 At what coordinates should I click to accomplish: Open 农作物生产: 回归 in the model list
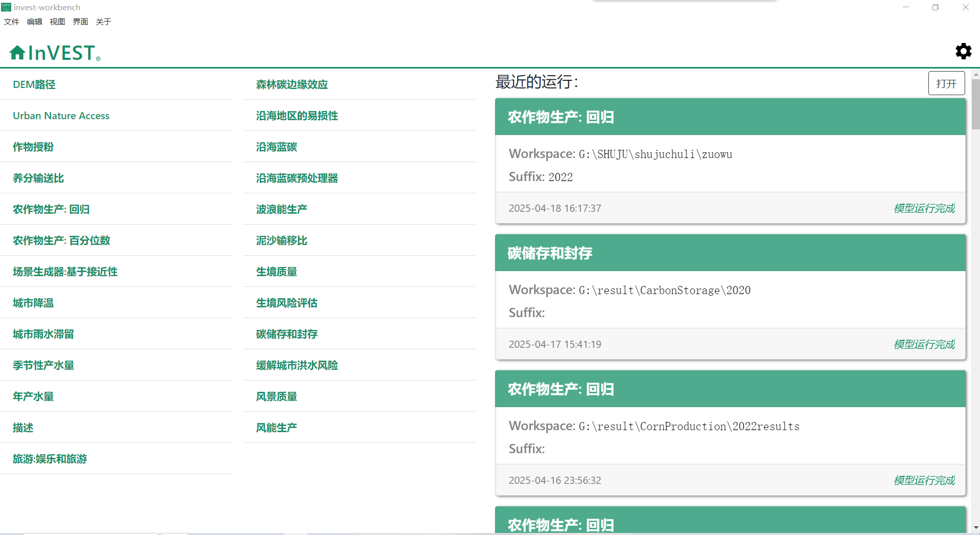(x=117, y=209)
